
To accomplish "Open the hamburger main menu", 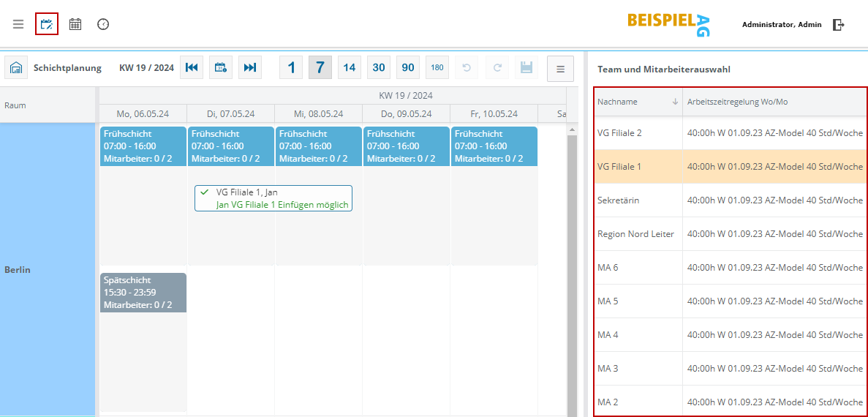I will pyautogui.click(x=18, y=24).
